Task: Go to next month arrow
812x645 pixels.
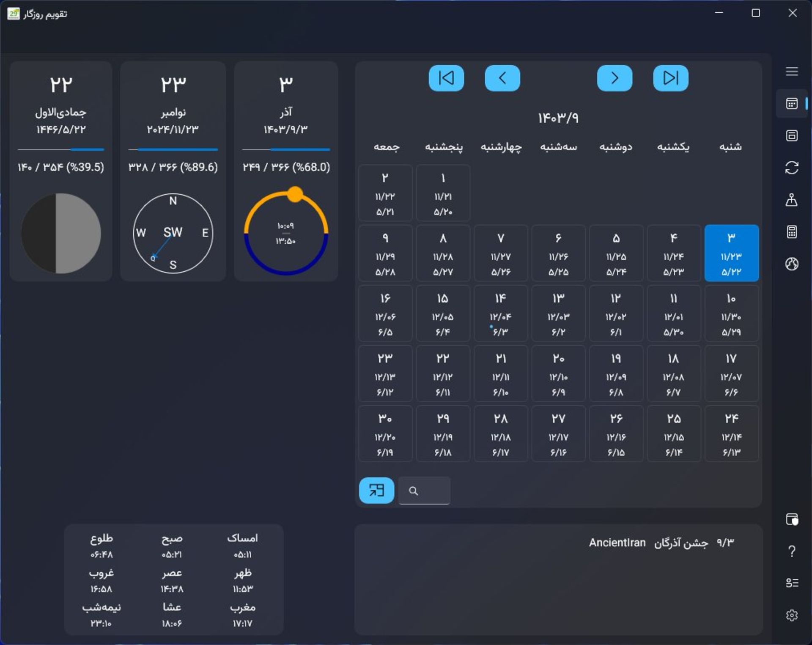Action: [614, 78]
